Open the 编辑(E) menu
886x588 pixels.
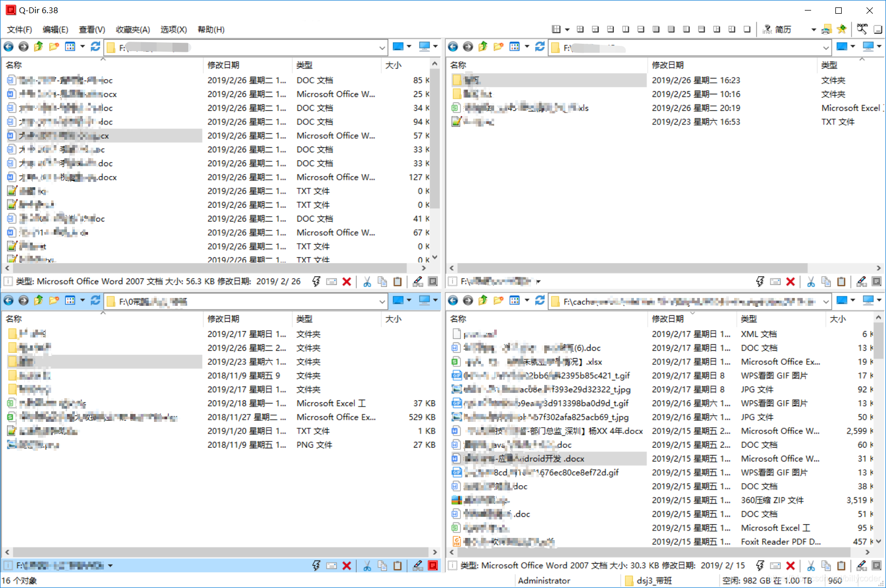pos(55,30)
